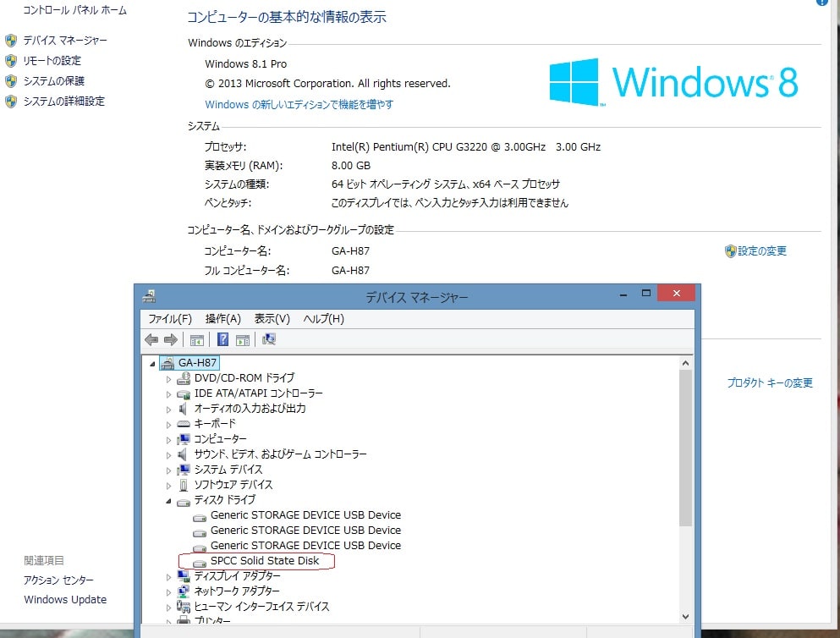
Task: Open the 操作(A) menu
Action: click(222, 319)
